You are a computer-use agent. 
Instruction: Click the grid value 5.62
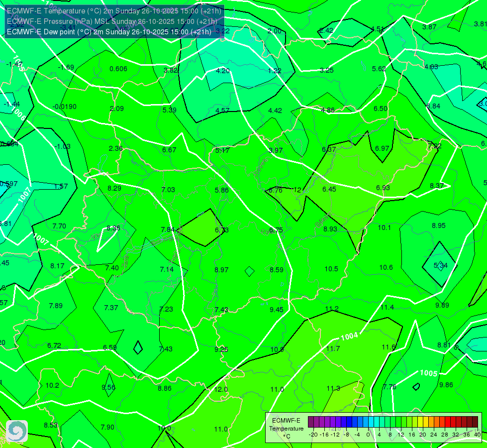pyautogui.click(x=379, y=69)
